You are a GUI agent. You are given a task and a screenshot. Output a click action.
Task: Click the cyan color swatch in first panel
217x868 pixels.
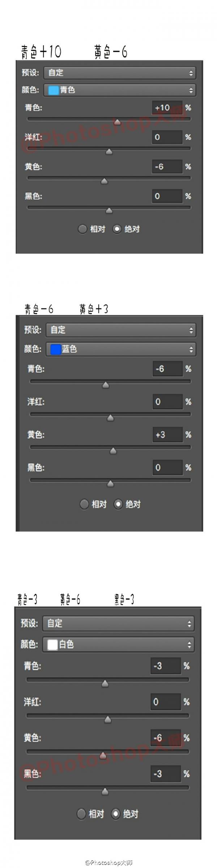pos(54,90)
